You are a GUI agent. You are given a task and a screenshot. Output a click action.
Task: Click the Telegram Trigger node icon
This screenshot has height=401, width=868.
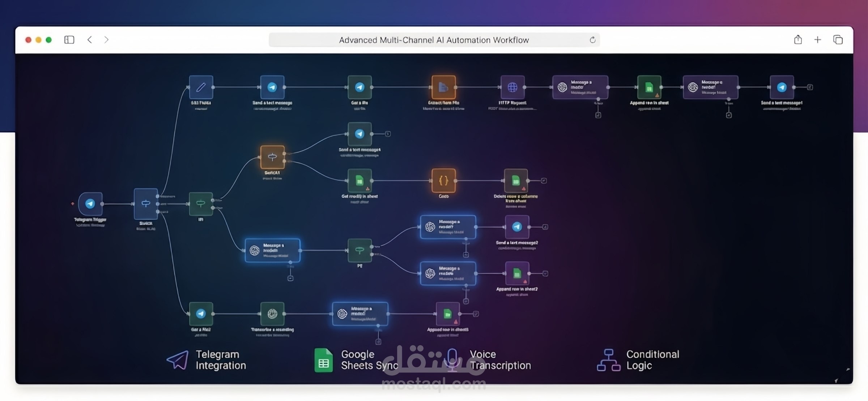pyautogui.click(x=90, y=204)
